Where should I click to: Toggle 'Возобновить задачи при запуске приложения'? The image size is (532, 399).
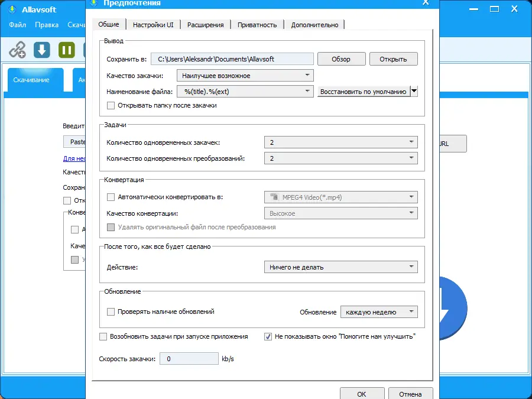click(x=103, y=336)
